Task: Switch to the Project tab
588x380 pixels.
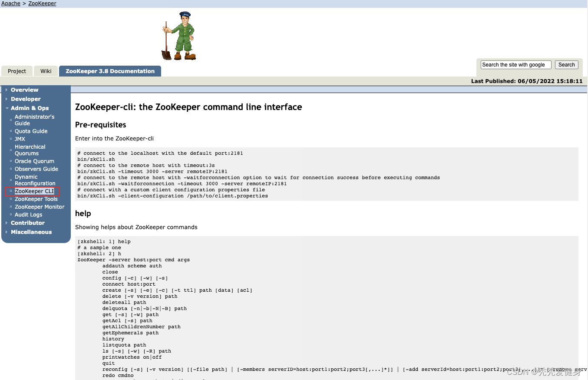Action: tap(17, 71)
